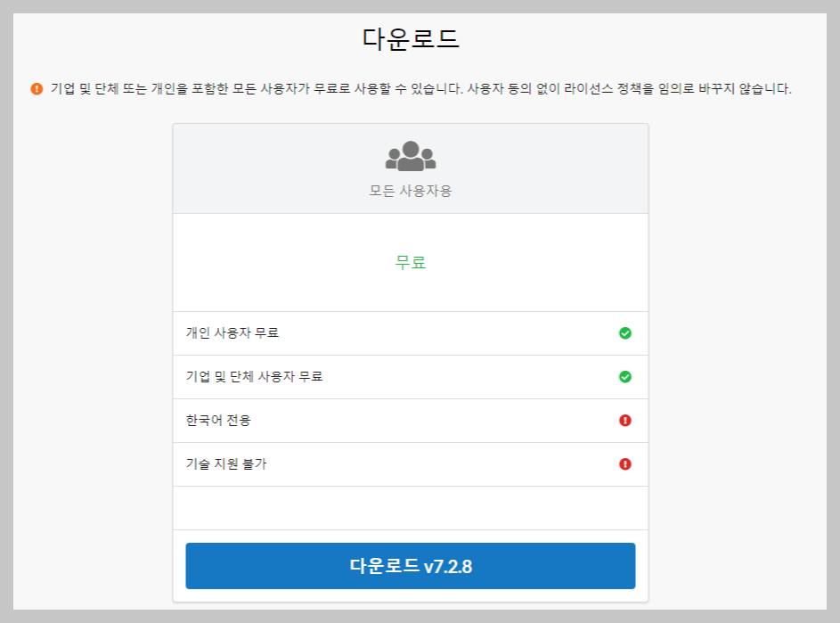Screen dimensions: 840x623
Task: Click the red exclamation next to 한국어 전용
Action: [x=626, y=421]
